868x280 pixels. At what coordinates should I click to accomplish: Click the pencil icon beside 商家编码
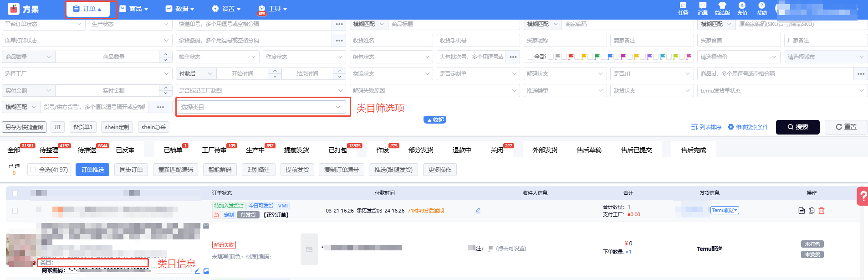(197, 271)
